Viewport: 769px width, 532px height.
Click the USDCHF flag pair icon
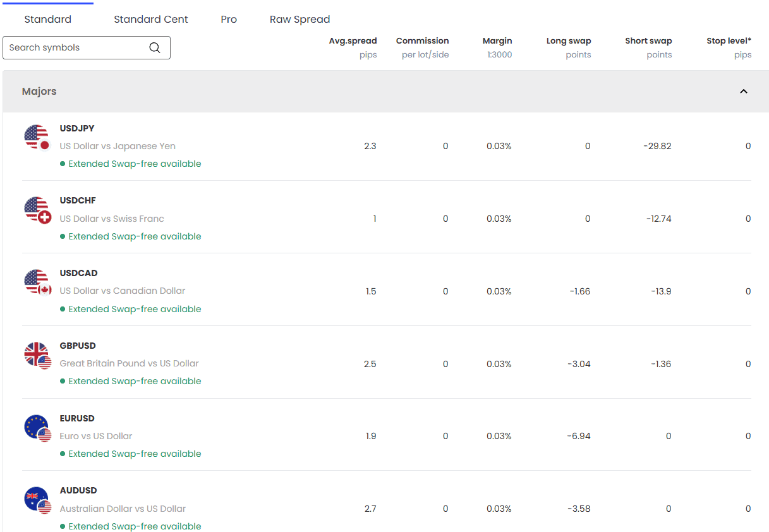pyautogui.click(x=37, y=210)
